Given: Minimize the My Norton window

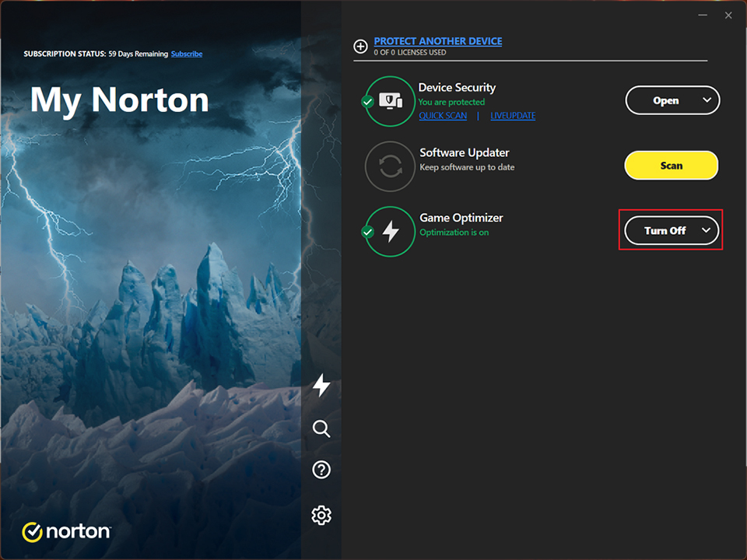Looking at the screenshot, I should 702,16.
